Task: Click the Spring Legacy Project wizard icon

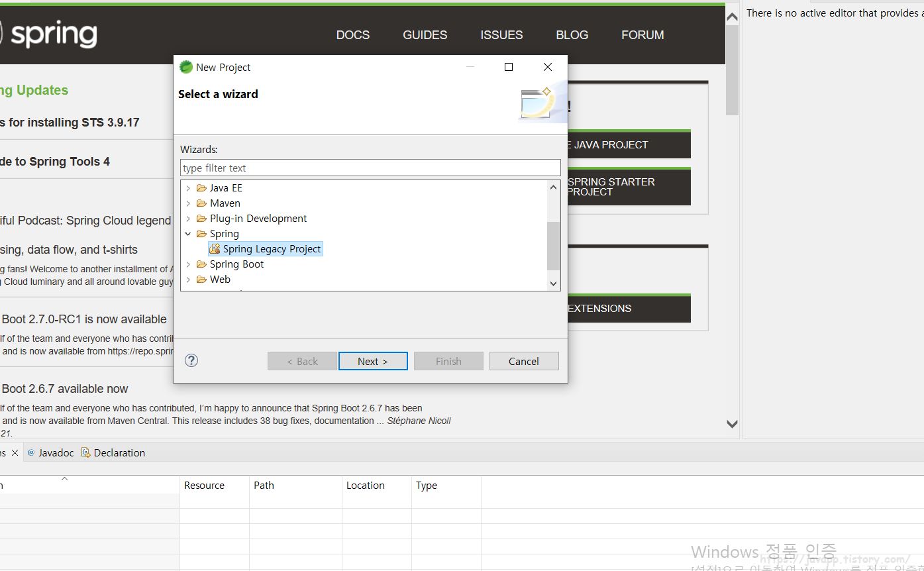Action: tap(215, 249)
